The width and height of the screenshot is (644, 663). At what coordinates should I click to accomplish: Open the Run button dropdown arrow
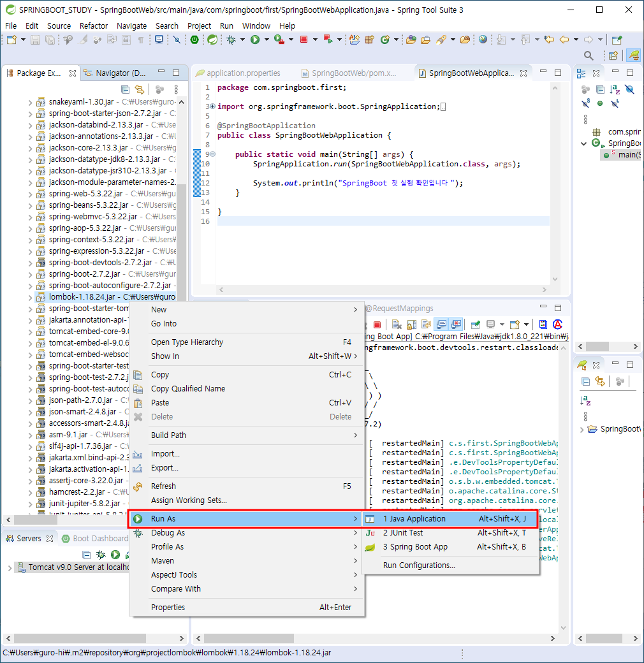[x=267, y=40]
